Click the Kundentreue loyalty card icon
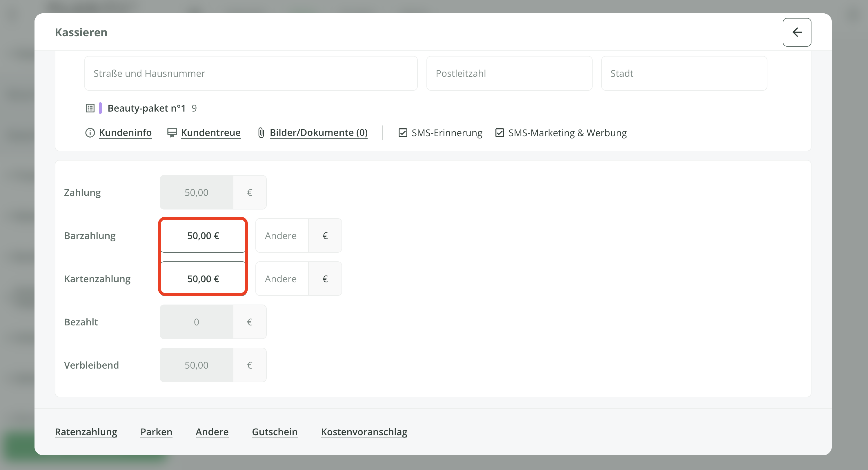 click(x=172, y=133)
